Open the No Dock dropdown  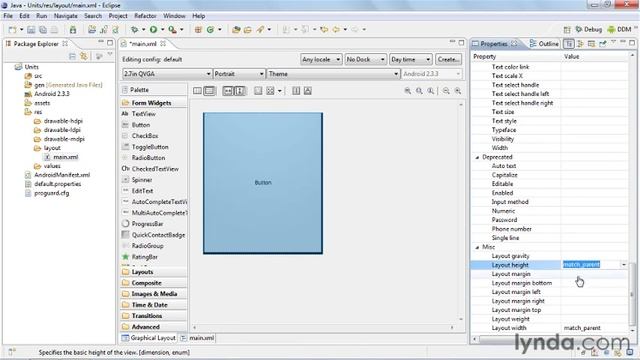[x=365, y=59]
